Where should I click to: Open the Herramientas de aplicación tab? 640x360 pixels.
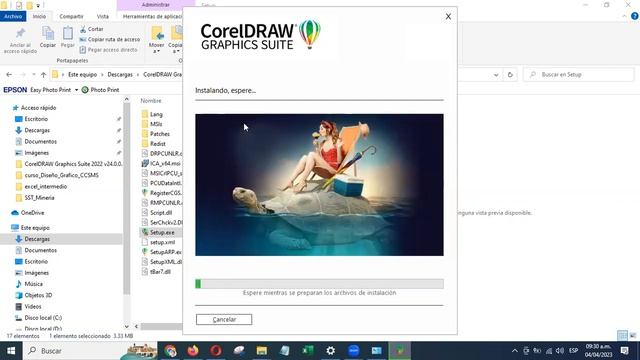coord(152,16)
